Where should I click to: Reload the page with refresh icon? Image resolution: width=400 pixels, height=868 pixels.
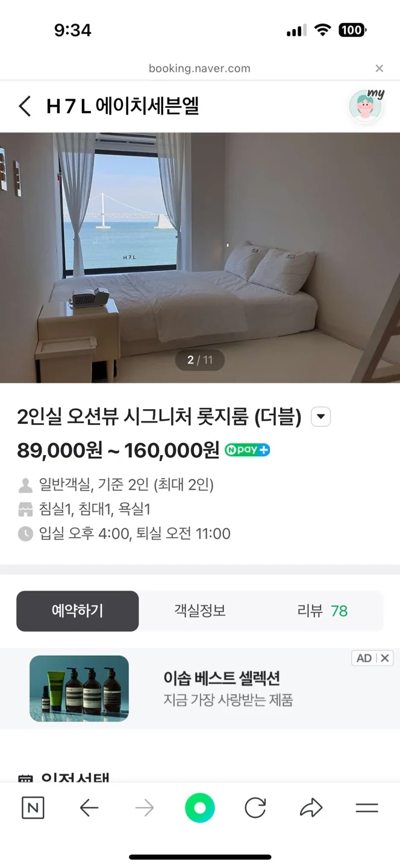tap(255, 808)
